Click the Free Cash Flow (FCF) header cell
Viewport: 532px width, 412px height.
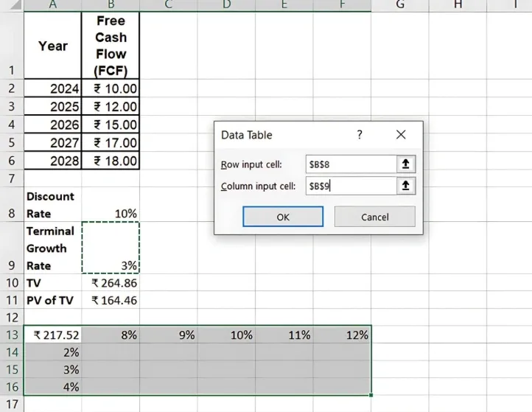111,46
